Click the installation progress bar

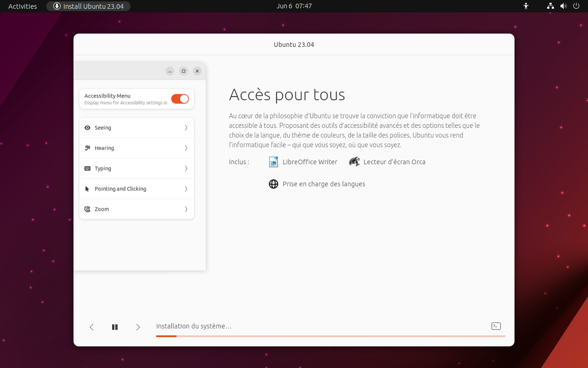tap(331, 336)
